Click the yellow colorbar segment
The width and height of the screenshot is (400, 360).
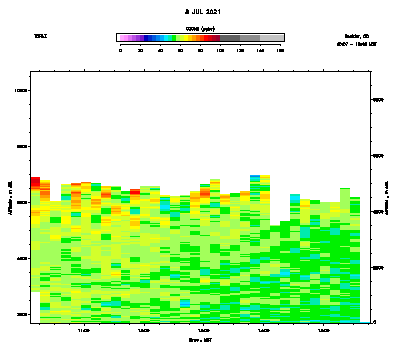186,38
